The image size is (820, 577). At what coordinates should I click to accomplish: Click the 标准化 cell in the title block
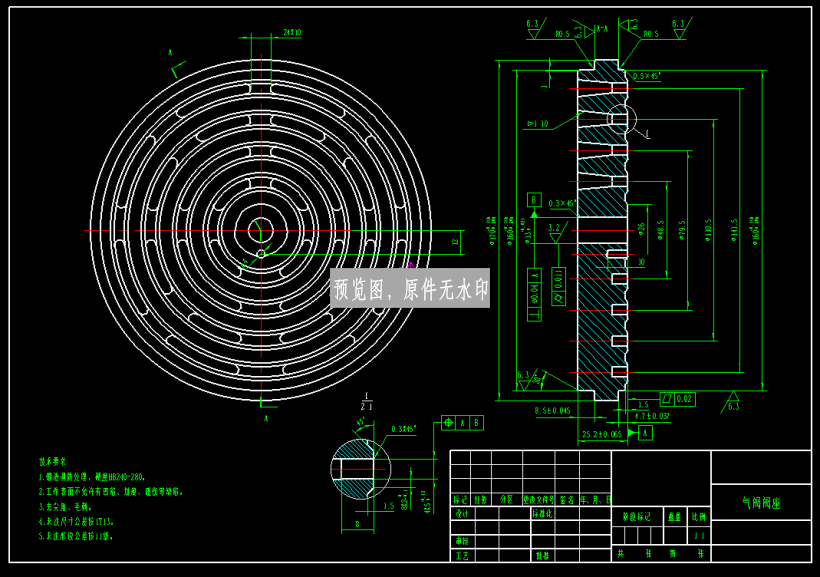click(542, 513)
